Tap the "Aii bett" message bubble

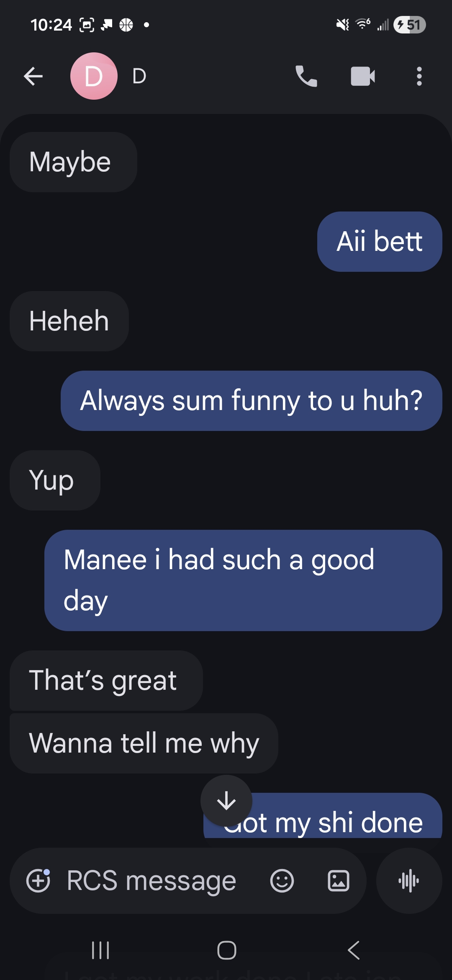(380, 242)
